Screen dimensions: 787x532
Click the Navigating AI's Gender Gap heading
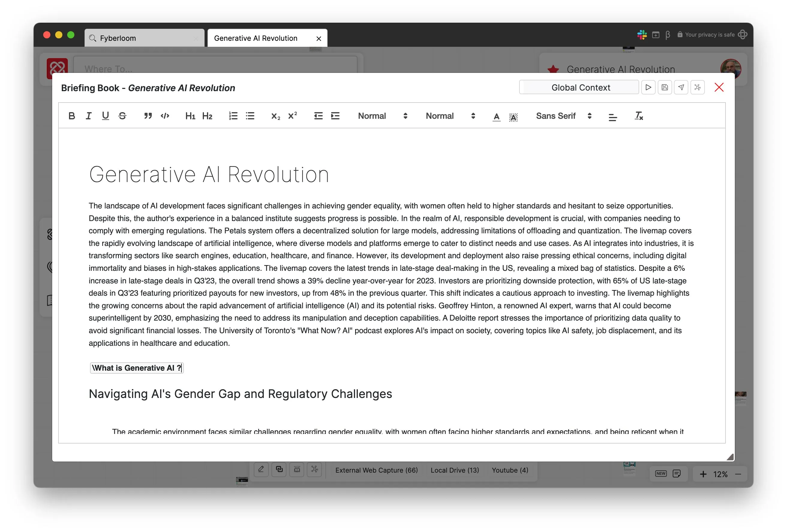(240, 393)
